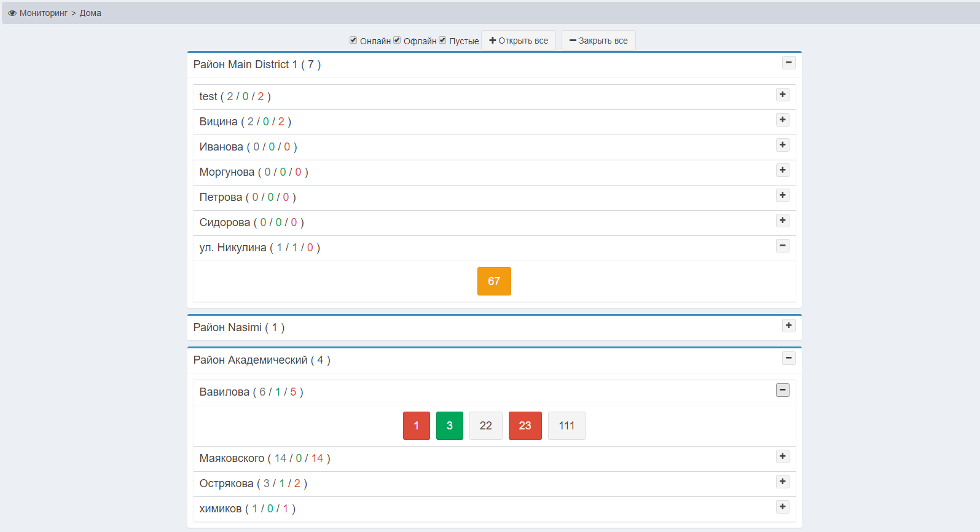The width and height of the screenshot is (980, 532).
Task: Collapse the ул. Никулина street row
Action: [782, 246]
